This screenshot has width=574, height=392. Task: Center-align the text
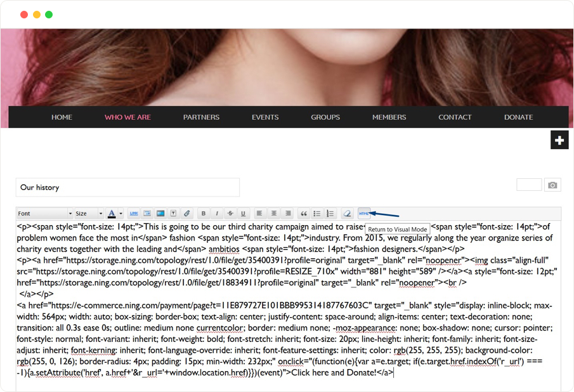[273, 213]
